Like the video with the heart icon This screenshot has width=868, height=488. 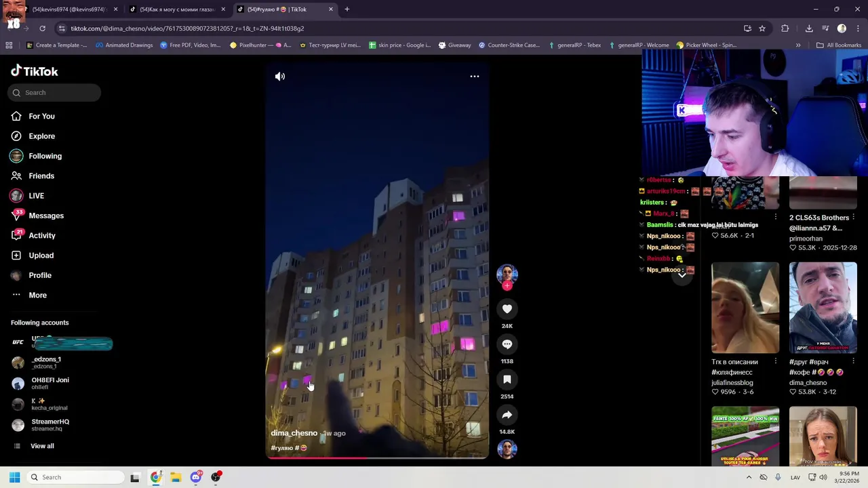tap(507, 309)
